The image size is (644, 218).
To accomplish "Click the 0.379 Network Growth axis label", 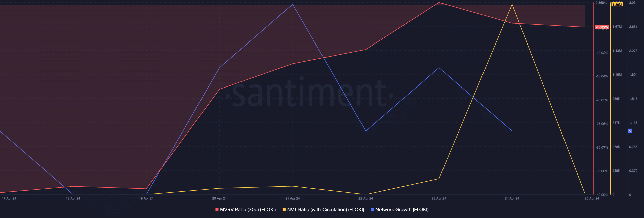I will pyautogui.click(x=633, y=171).
